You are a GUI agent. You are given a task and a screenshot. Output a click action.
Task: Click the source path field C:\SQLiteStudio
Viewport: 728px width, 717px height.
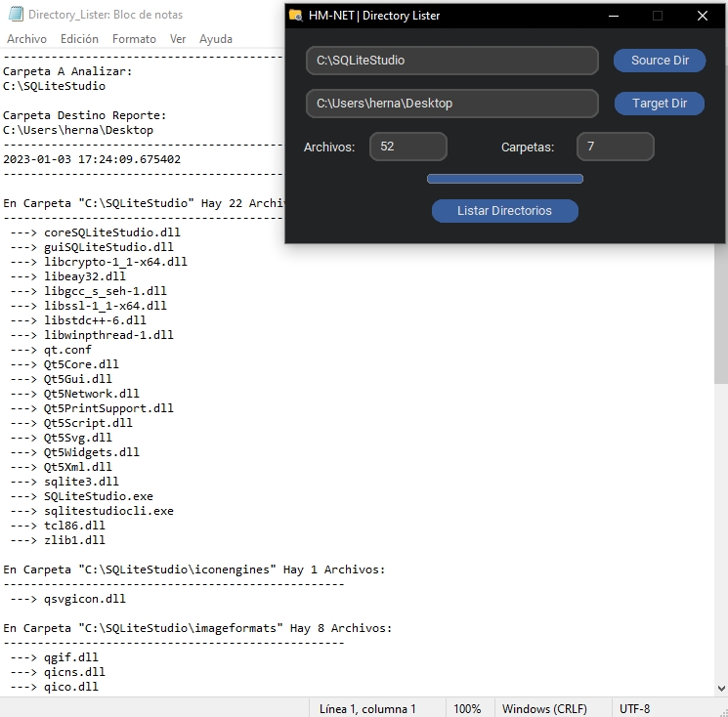click(x=452, y=61)
